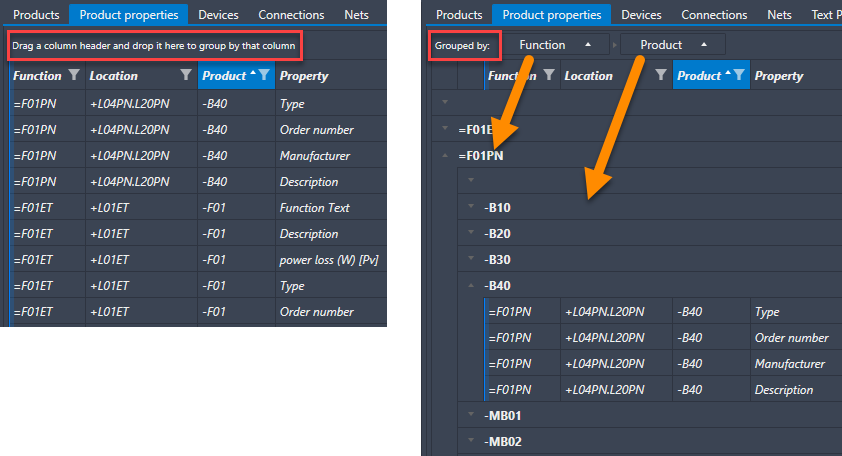Click Product column filter icon in left panel
Screen dimensions: 842x456
tap(263, 75)
